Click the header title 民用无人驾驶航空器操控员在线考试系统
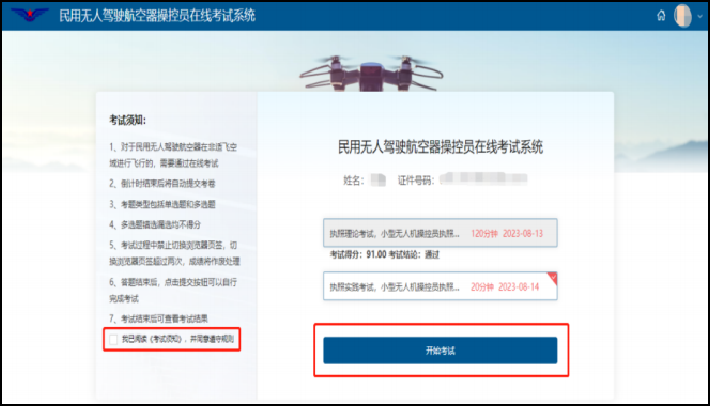This screenshot has height=406, width=710. (x=158, y=15)
